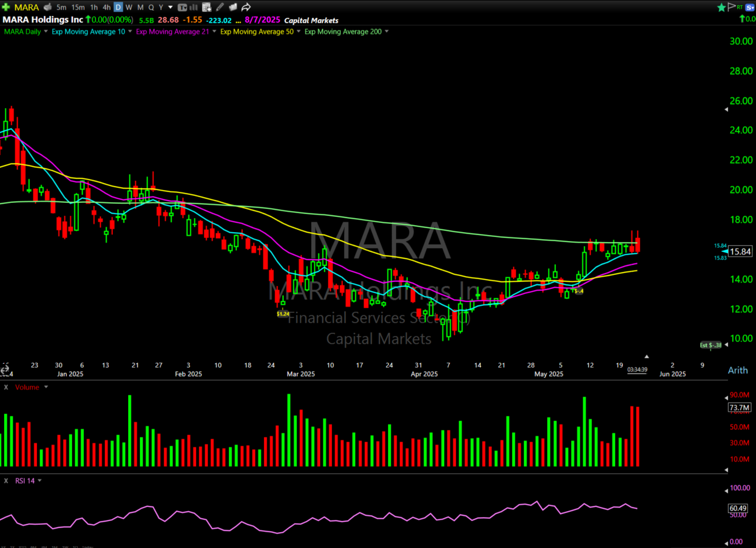
Task: Select the Weekly (W) timeframe
Action: coord(129,8)
